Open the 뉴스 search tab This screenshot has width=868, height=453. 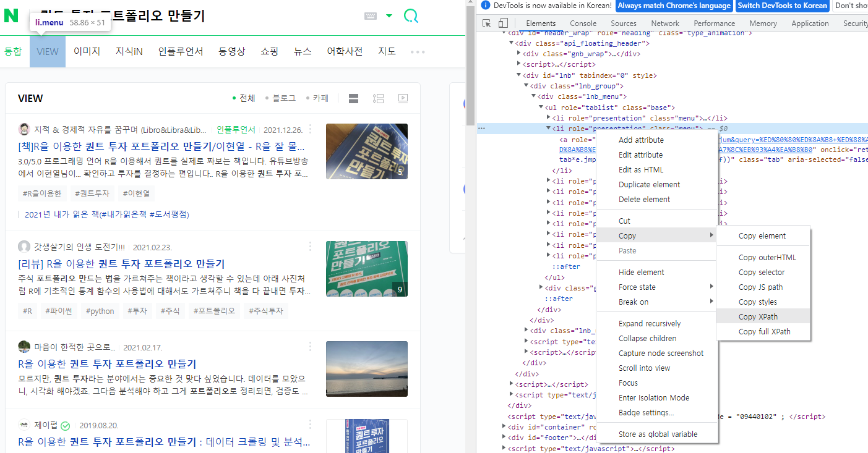303,51
